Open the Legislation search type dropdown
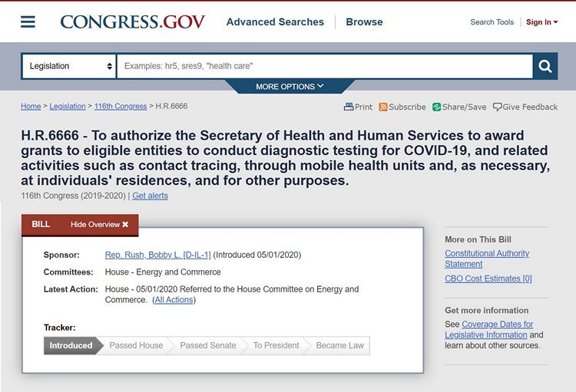Viewport: 576px width, 392px height. point(69,66)
